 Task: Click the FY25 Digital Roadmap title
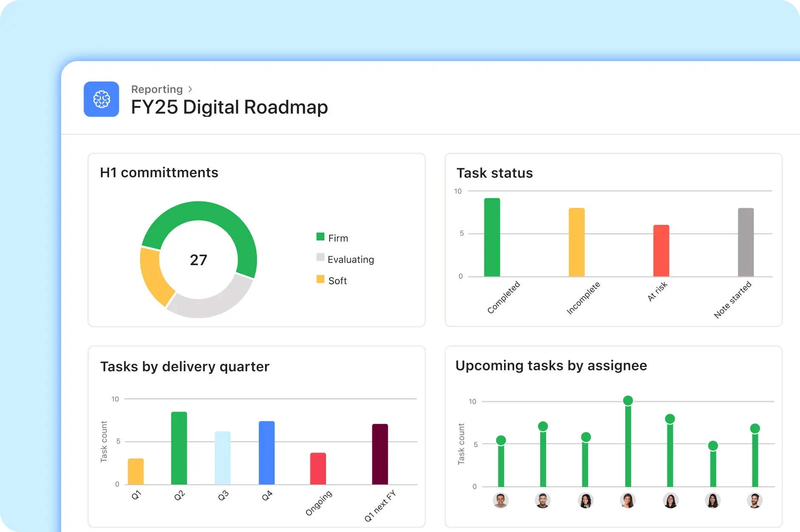point(229,107)
